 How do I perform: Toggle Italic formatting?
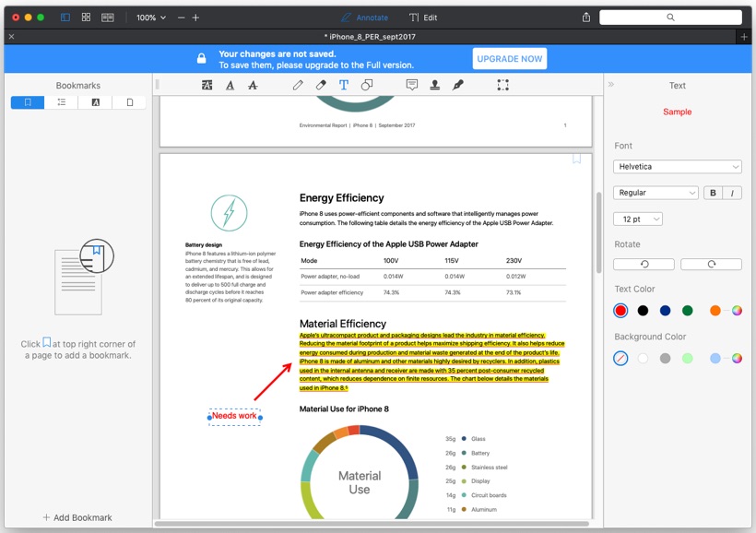point(732,193)
